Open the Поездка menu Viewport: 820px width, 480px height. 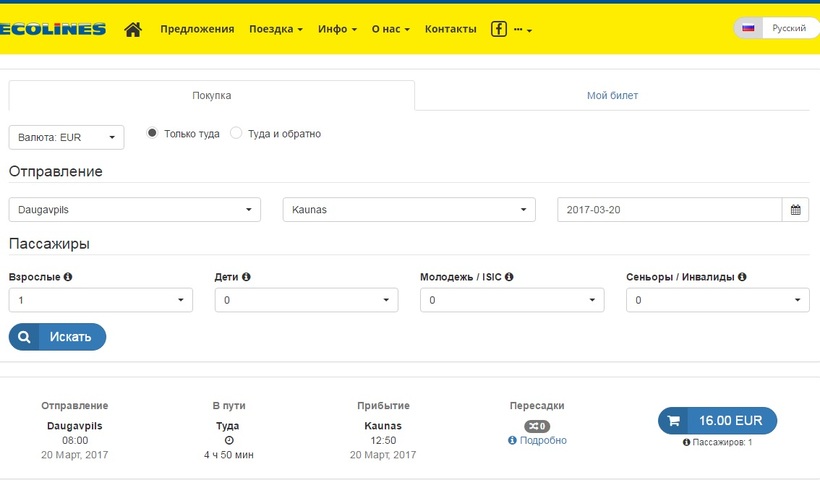pyautogui.click(x=275, y=29)
